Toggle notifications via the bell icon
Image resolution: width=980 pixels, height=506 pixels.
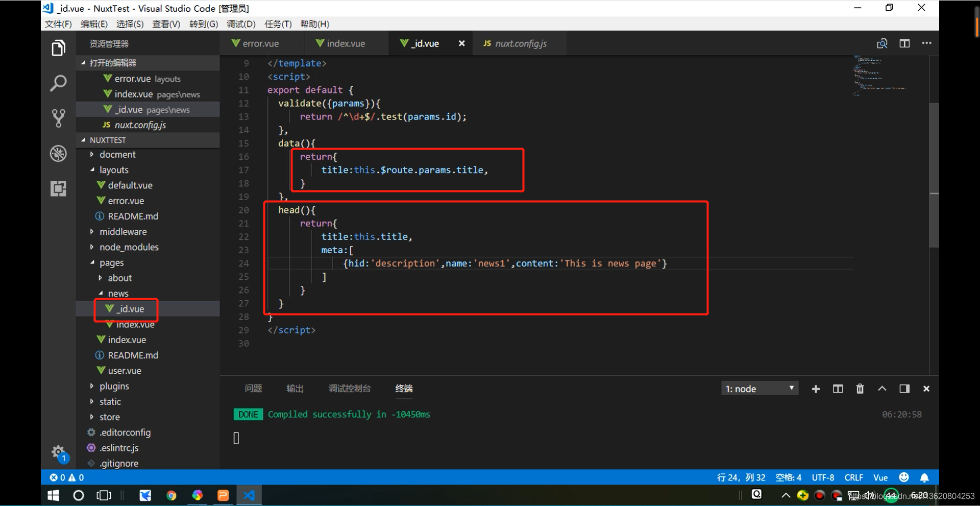[925, 477]
